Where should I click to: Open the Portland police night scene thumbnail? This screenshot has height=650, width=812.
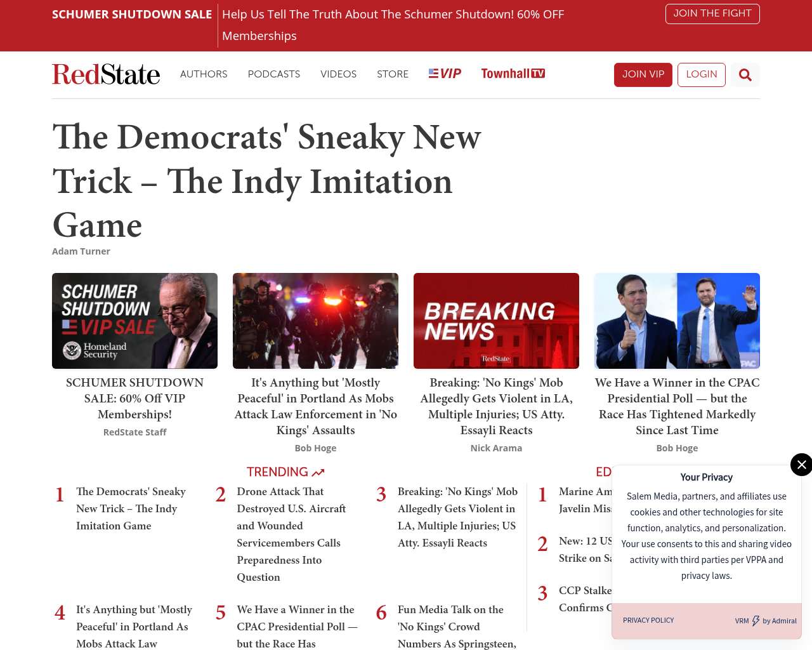click(x=315, y=321)
